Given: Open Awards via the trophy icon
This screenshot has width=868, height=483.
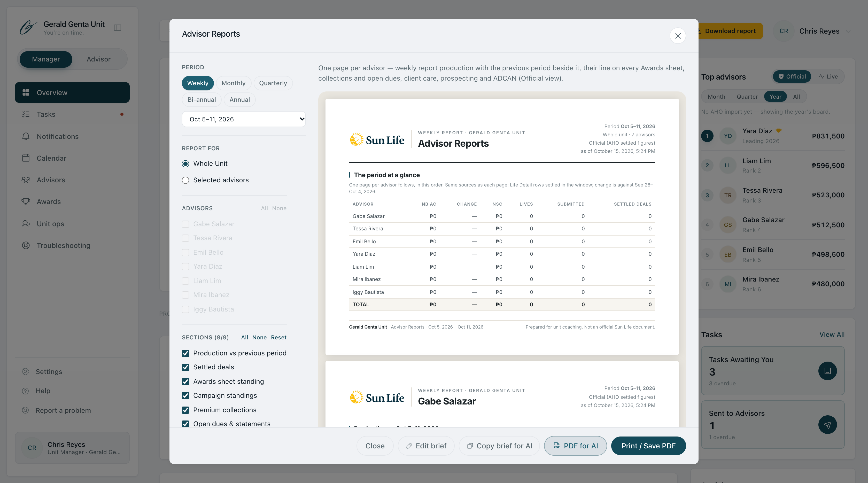Looking at the screenshot, I should coord(26,201).
